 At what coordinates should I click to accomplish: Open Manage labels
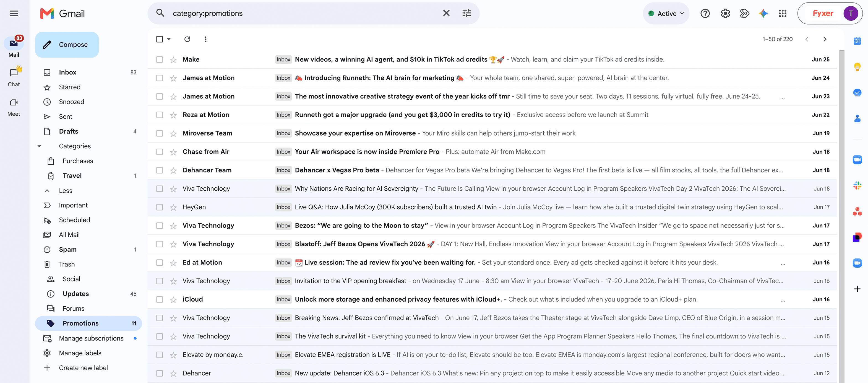point(88,353)
